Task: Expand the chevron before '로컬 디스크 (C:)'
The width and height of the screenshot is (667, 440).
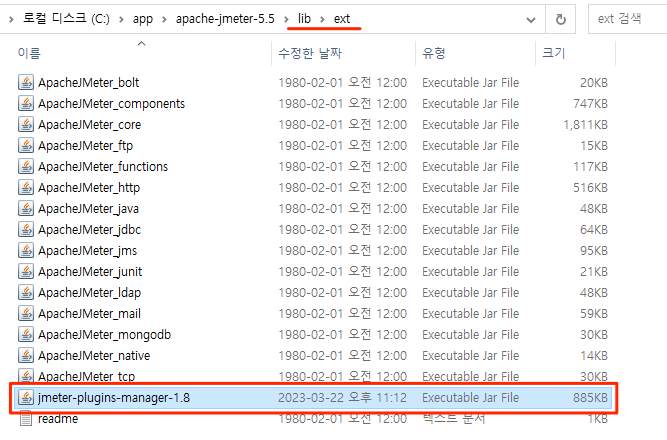Action: [x=11, y=19]
